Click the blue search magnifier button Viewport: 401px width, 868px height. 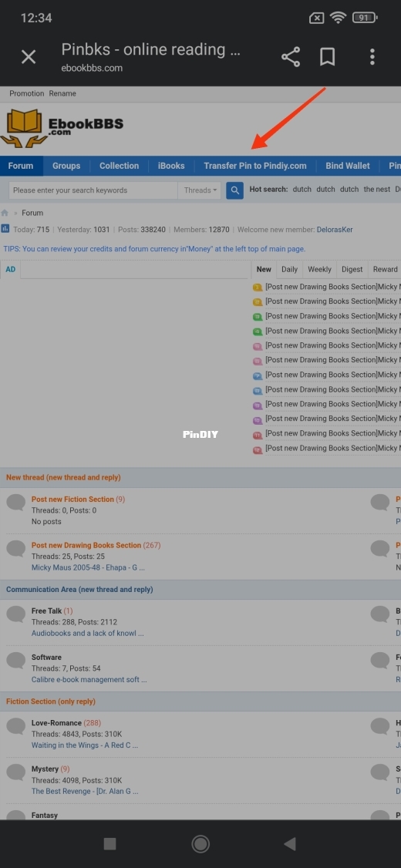[x=235, y=190]
